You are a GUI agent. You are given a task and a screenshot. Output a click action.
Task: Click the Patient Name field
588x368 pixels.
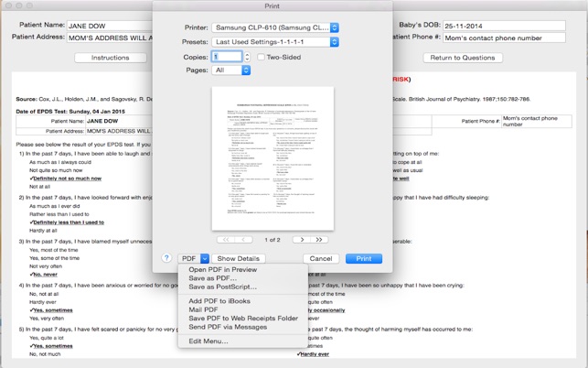coord(110,26)
